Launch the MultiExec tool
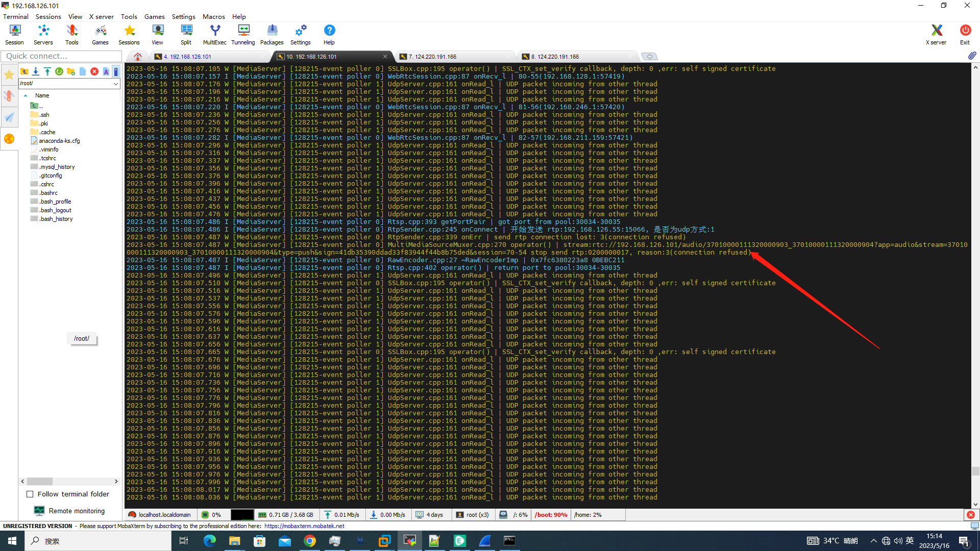Viewport: 980px width, 551px height. tap(214, 34)
